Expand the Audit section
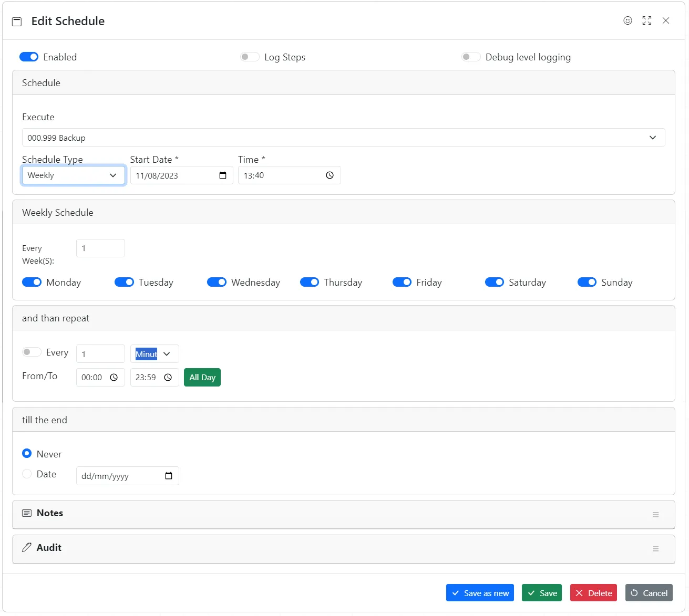The height and width of the screenshot is (616, 689). pos(655,549)
